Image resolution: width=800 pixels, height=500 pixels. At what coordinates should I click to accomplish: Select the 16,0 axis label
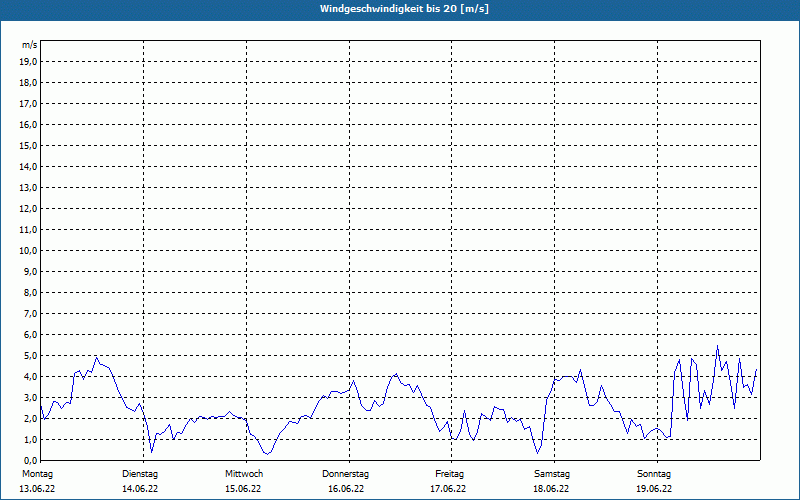(28, 124)
